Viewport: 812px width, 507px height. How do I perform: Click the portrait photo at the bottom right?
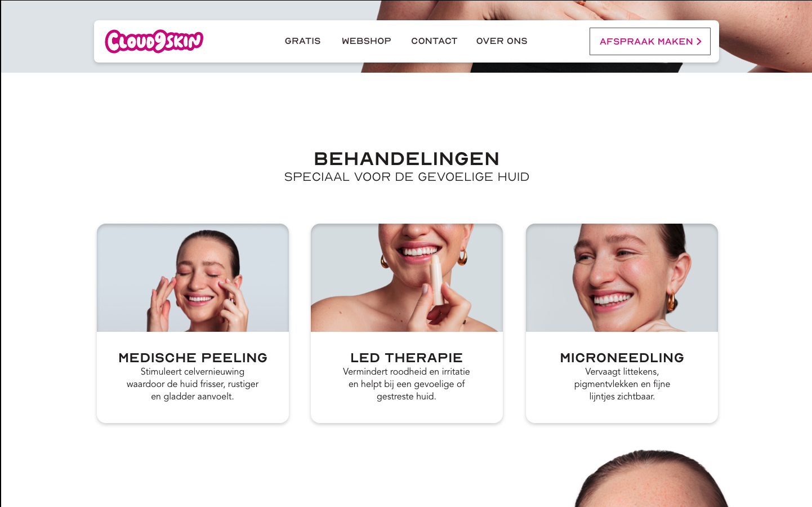(652, 478)
